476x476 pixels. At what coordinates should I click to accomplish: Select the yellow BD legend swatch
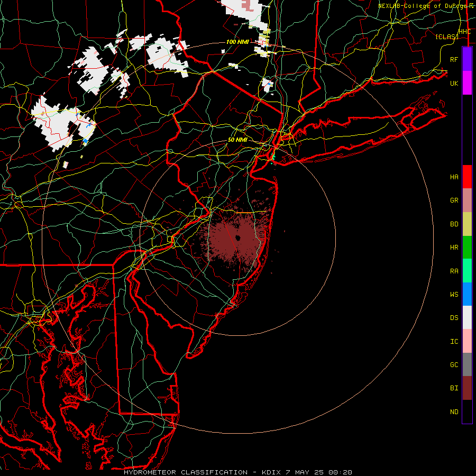point(467,224)
